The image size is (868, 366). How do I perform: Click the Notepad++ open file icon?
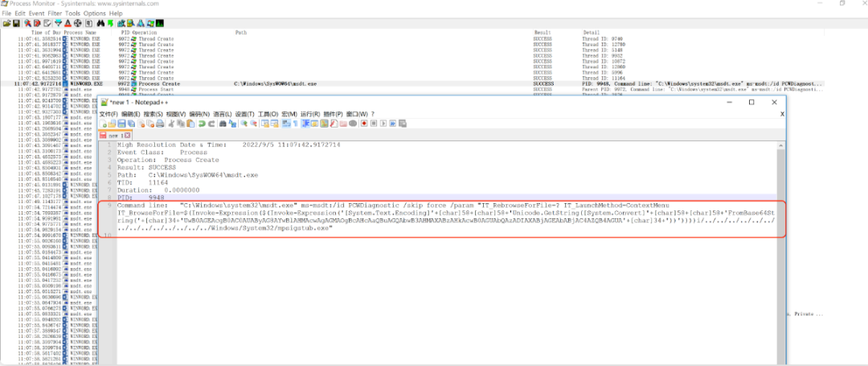(x=111, y=124)
